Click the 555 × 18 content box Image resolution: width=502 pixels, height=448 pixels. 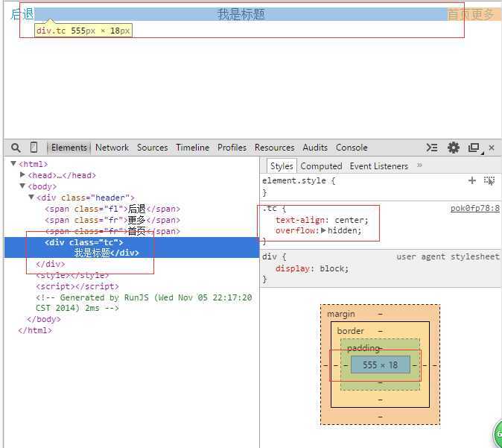pyautogui.click(x=381, y=365)
